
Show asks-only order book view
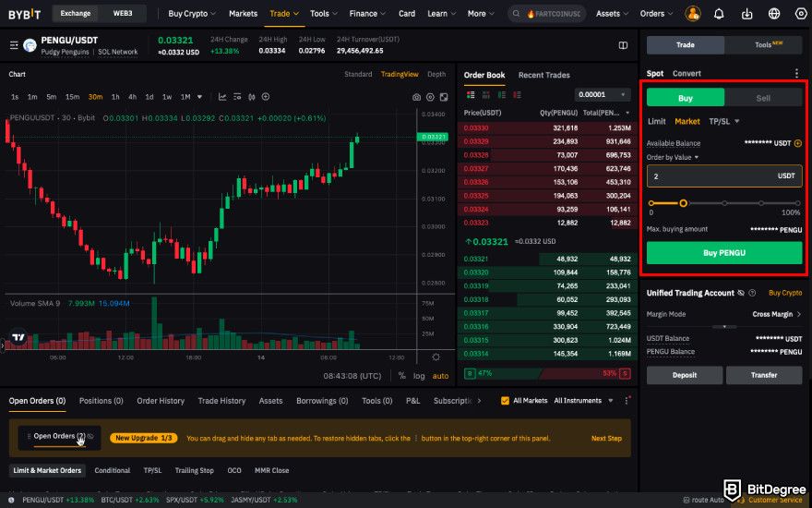click(x=517, y=95)
